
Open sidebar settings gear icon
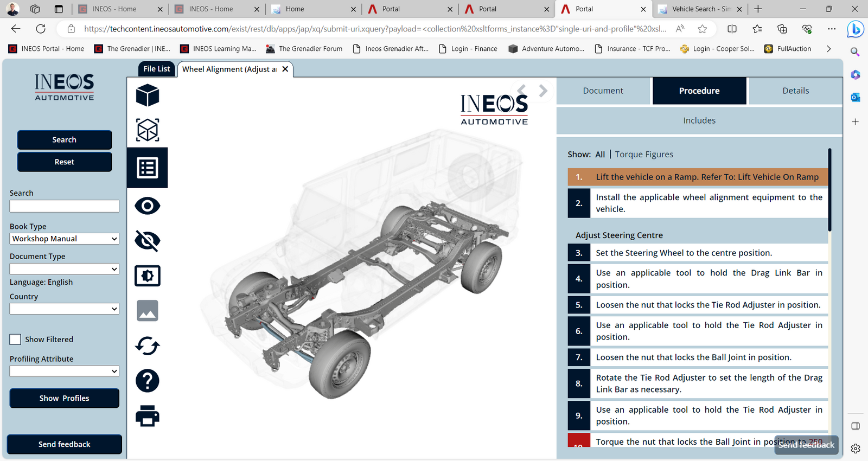[856, 449]
